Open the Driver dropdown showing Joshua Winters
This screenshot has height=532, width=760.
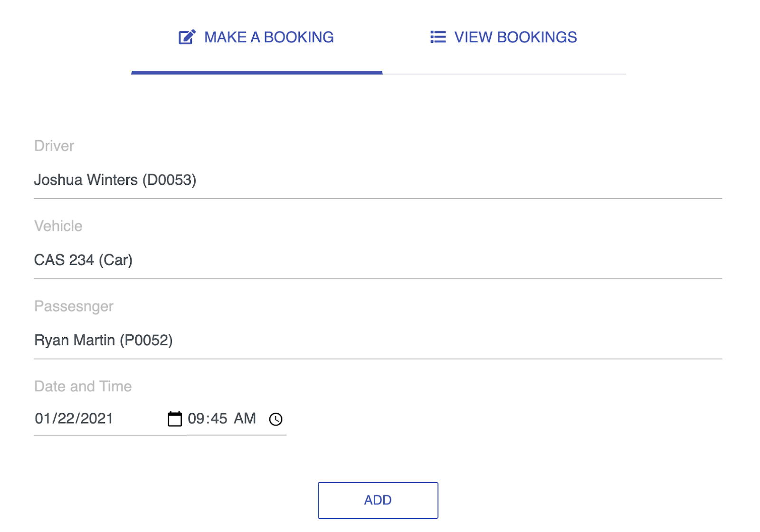click(x=378, y=180)
